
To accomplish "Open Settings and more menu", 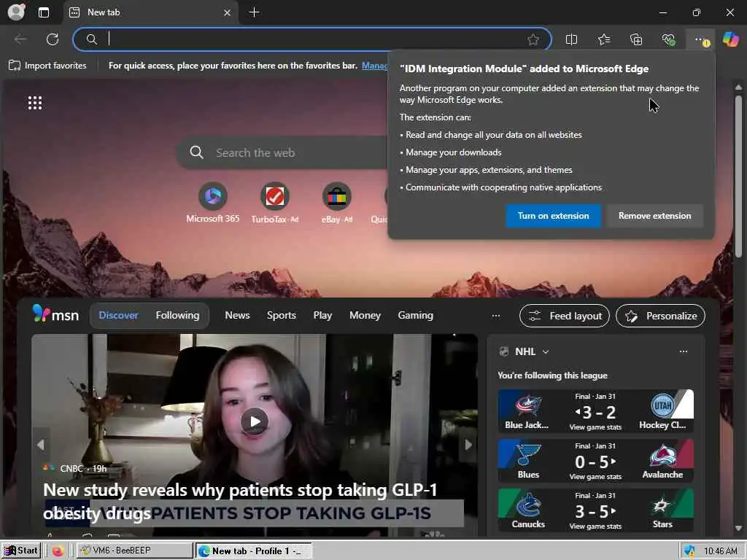I will point(701,39).
